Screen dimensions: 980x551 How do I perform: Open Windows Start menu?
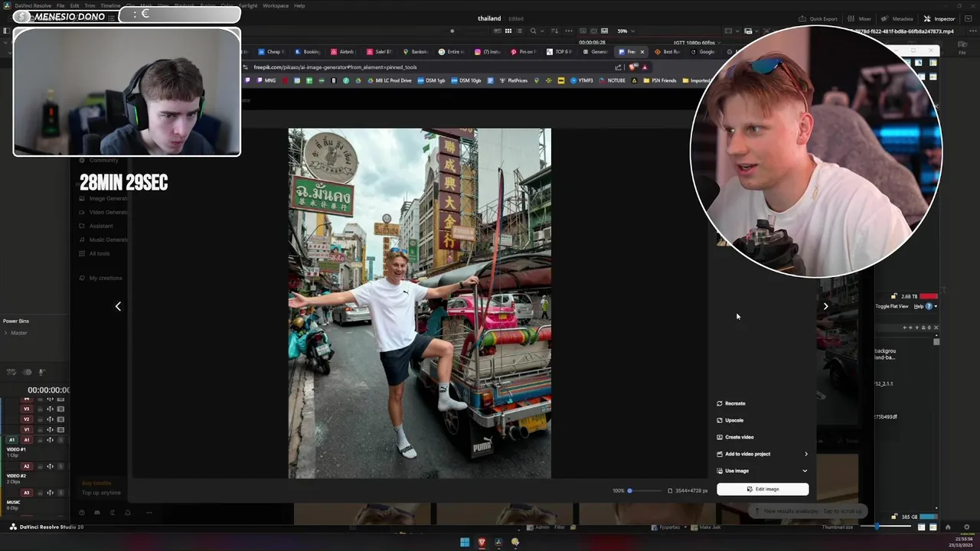464,543
